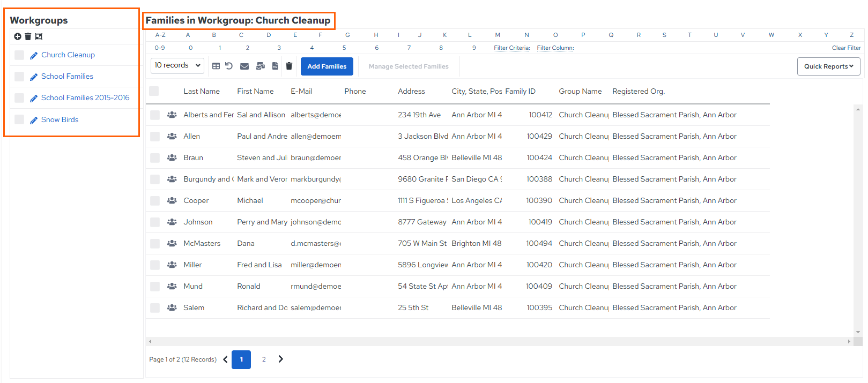Go to page 2 of results
This screenshot has height=383, width=868.
tap(264, 359)
